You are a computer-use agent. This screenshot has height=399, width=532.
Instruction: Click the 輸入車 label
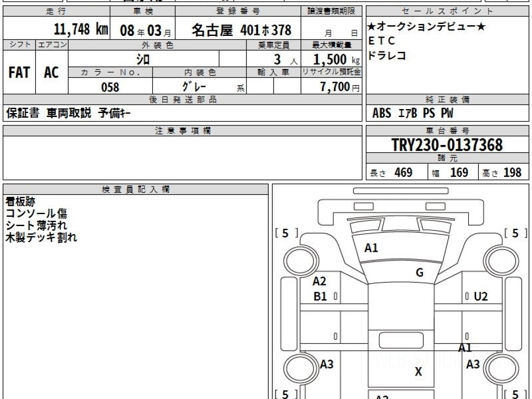pyautogui.click(x=274, y=72)
